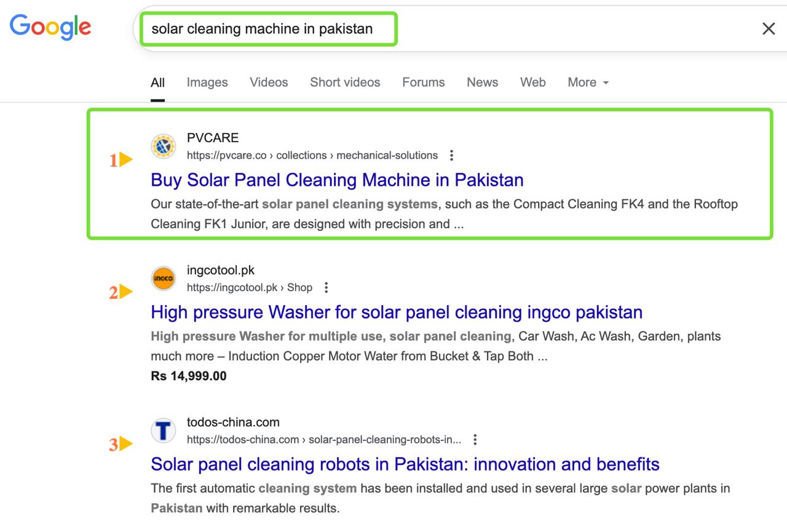Open High pressure Washer ingco pakistan result
Screen dimensions: 787x532
[397, 312]
